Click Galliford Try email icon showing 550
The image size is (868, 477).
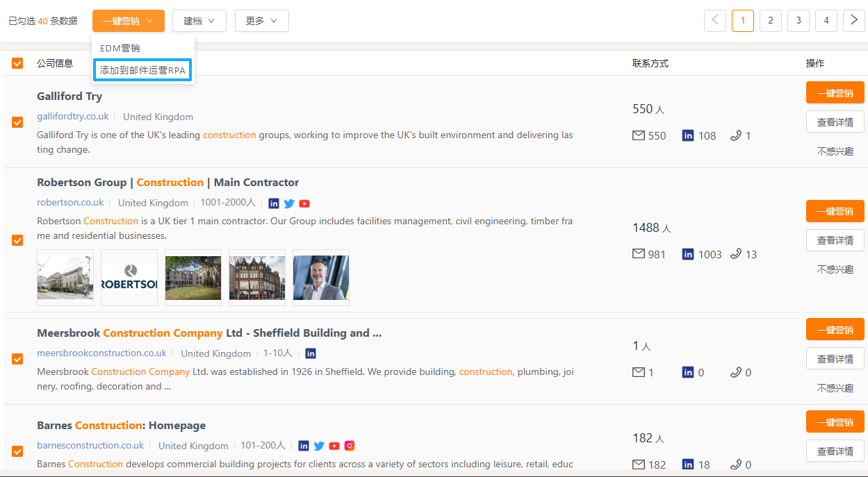[x=639, y=135]
